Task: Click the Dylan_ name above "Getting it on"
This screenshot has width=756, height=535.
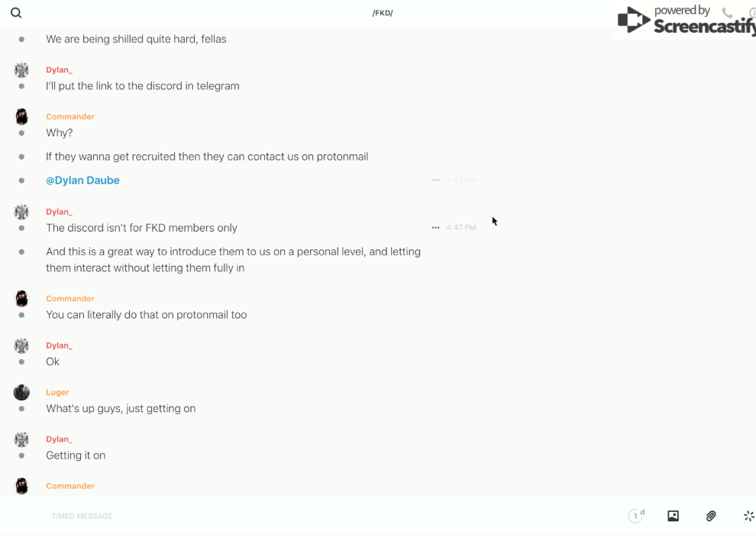Action: [59, 439]
